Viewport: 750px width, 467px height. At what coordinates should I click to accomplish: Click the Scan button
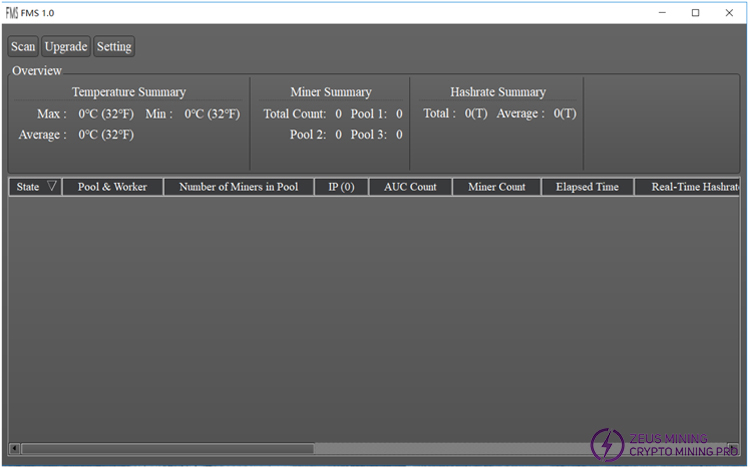(23, 47)
